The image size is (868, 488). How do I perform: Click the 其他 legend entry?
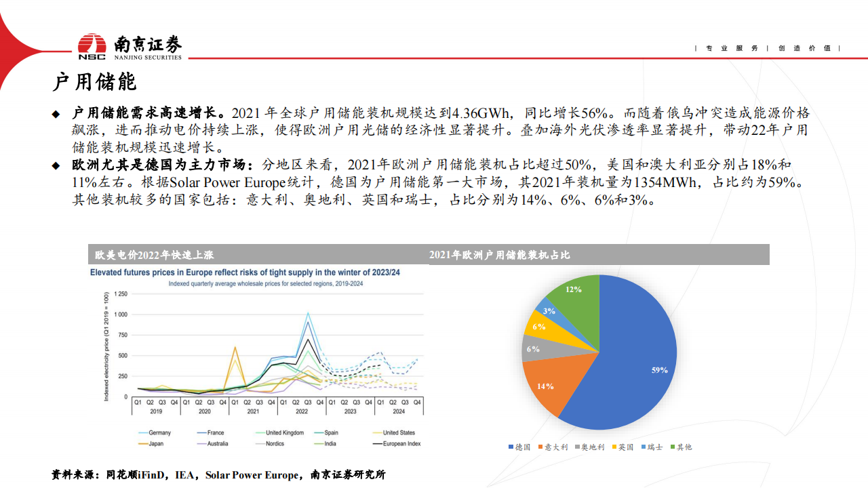pos(681,447)
